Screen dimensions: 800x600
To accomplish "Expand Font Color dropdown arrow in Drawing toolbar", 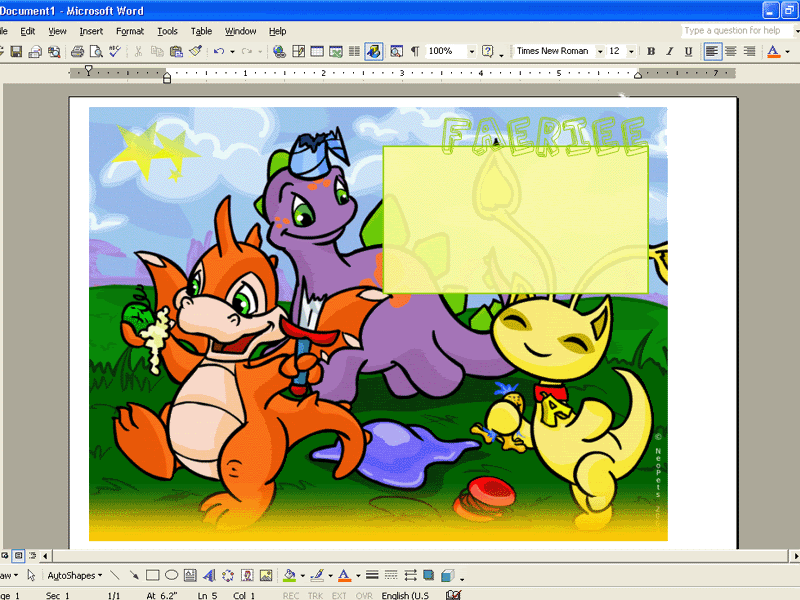I will coord(358,576).
